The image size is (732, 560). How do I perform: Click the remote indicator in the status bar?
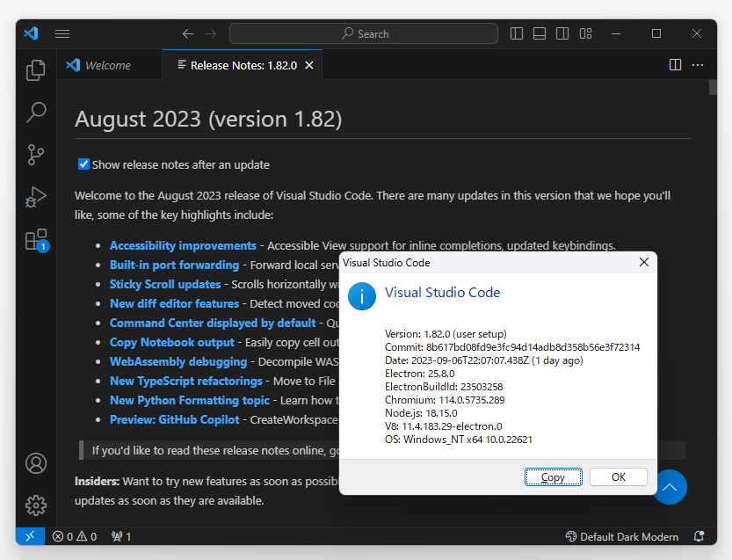(x=30, y=536)
